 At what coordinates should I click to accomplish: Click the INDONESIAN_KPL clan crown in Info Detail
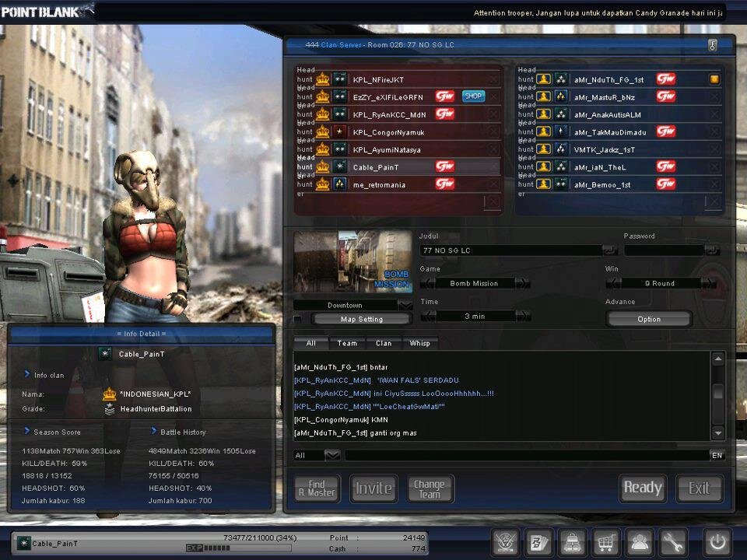click(x=110, y=394)
